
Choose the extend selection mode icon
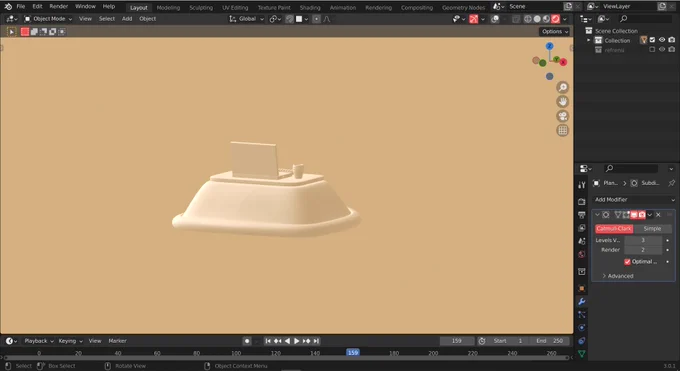[34, 32]
